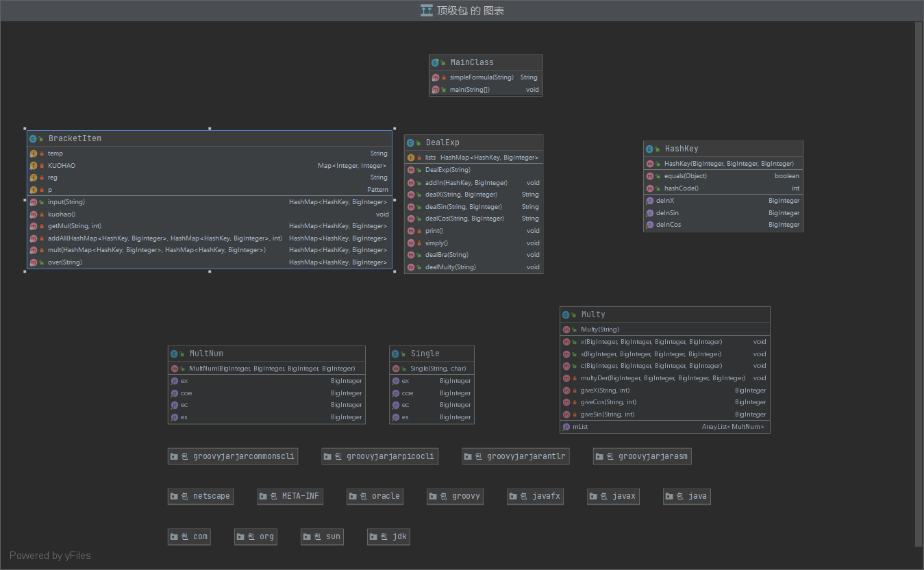
Task: Select the org package node
Action: [x=255, y=536]
